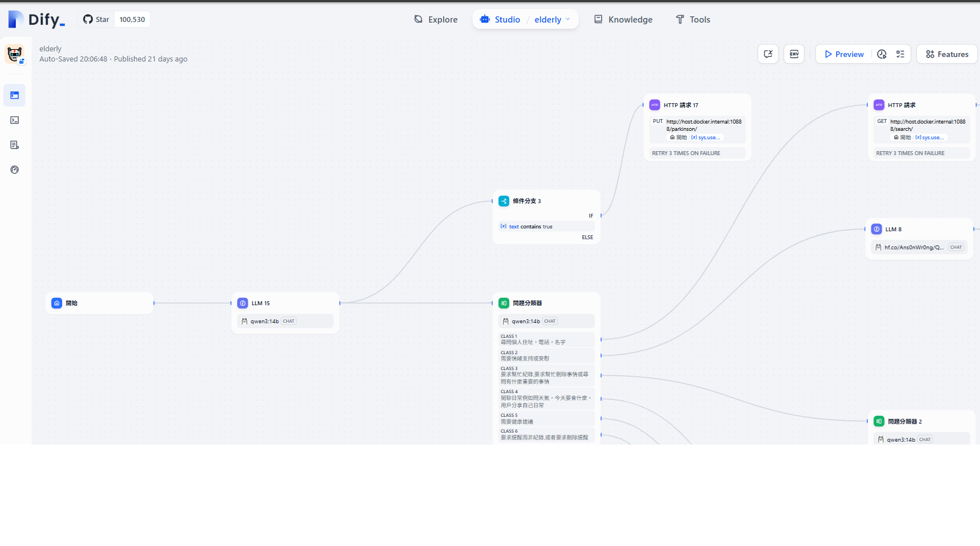Screen dimensions: 980x546
Task: Open the Logs & Annotations sidebar icon
Action: [15, 145]
